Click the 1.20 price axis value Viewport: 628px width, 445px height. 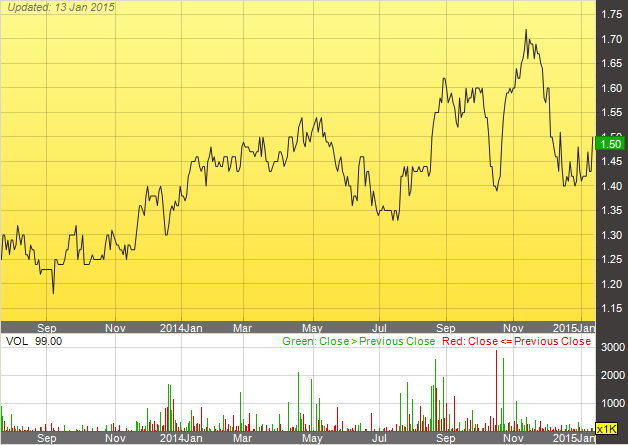(x=612, y=284)
